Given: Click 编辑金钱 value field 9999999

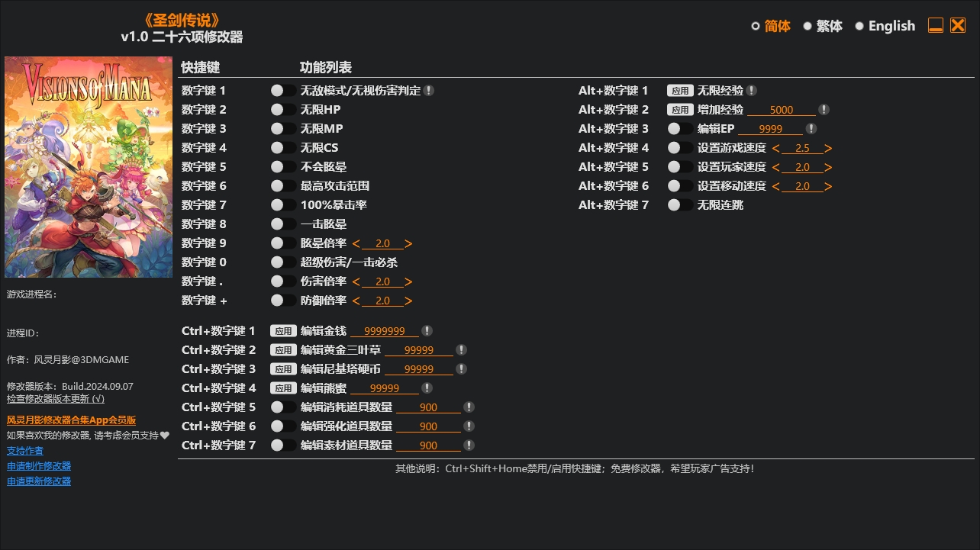Looking at the screenshot, I should [385, 331].
